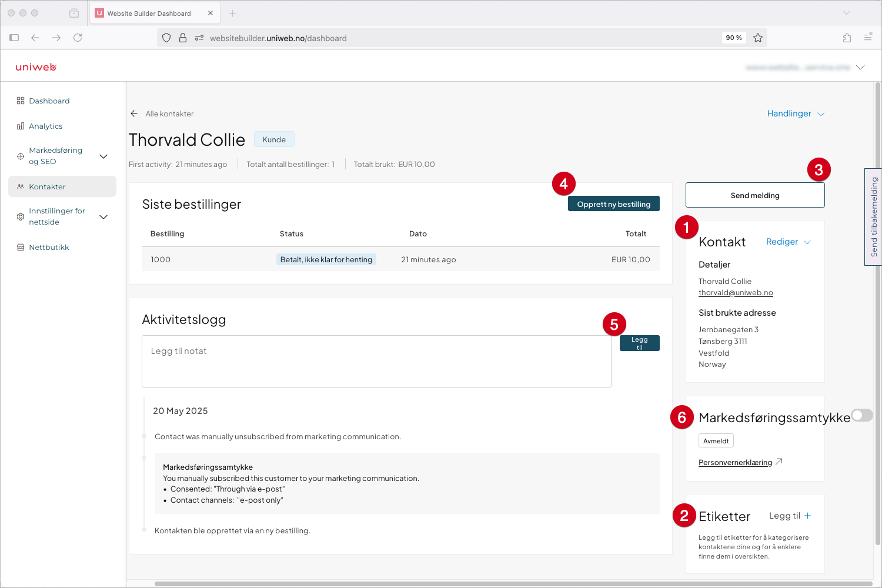Open Analytics in the sidebar
Viewport: 882px width, 588px height.
46,126
